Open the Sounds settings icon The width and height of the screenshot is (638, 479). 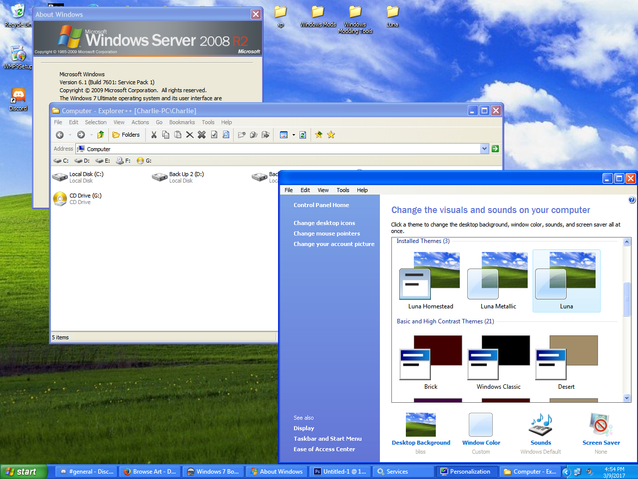click(541, 424)
